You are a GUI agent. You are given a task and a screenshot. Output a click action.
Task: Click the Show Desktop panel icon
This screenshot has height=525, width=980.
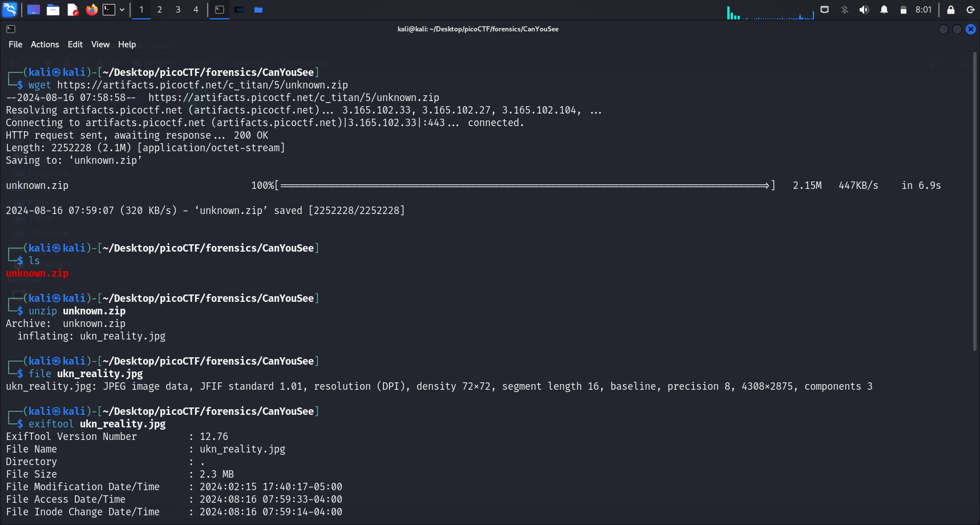(x=34, y=10)
